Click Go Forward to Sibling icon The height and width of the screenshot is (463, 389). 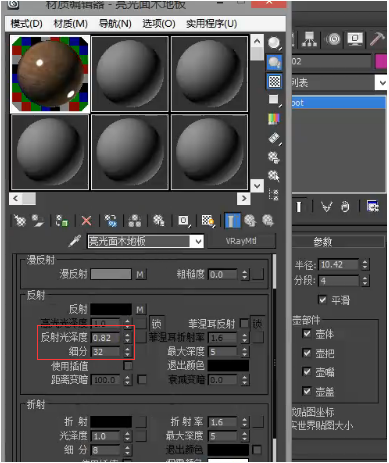click(x=268, y=221)
